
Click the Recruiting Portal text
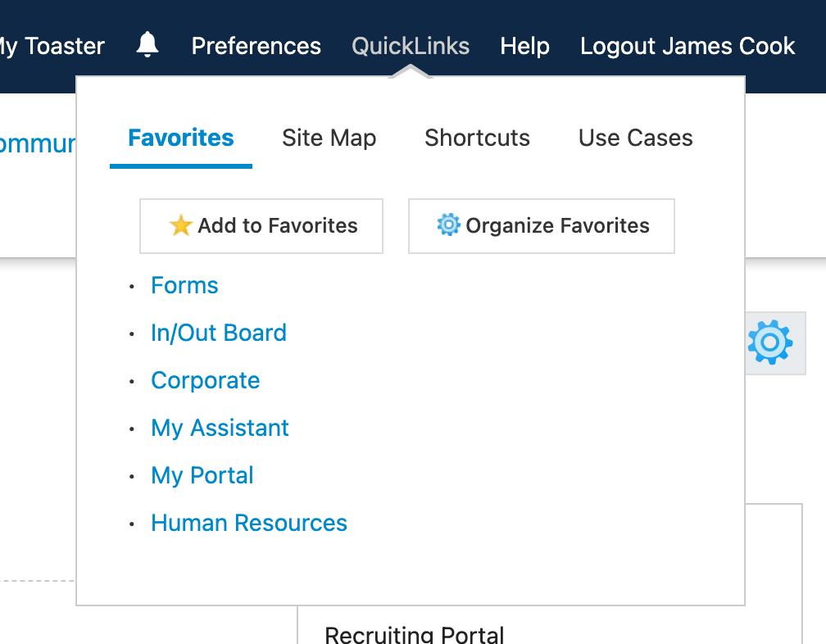tap(415, 634)
